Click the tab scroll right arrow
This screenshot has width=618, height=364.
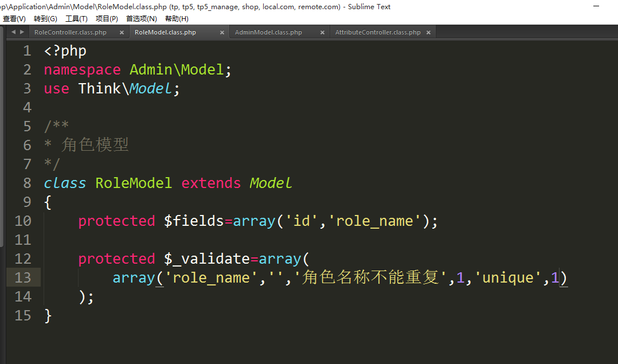pyautogui.click(x=21, y=32)
